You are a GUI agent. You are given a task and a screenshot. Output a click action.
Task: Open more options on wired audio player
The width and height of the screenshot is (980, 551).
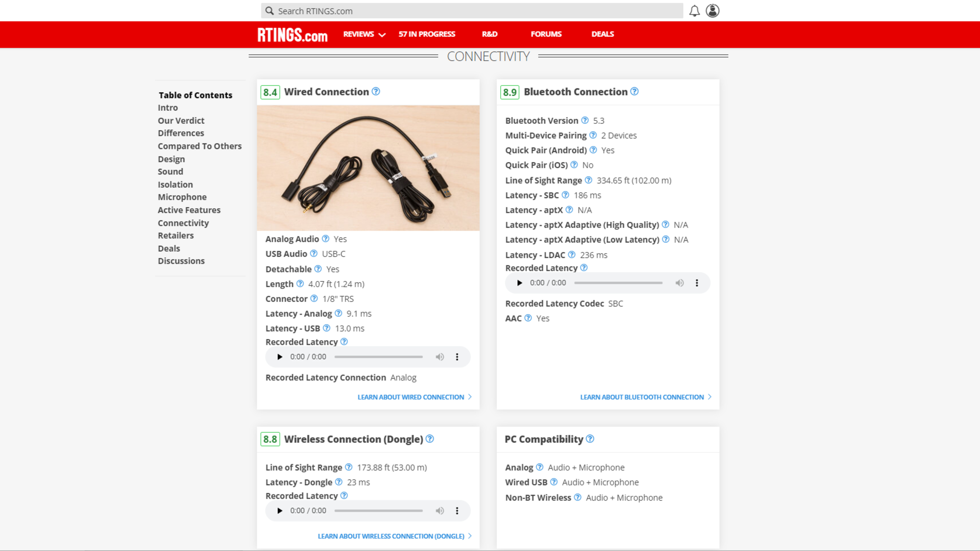coord(457,357)
